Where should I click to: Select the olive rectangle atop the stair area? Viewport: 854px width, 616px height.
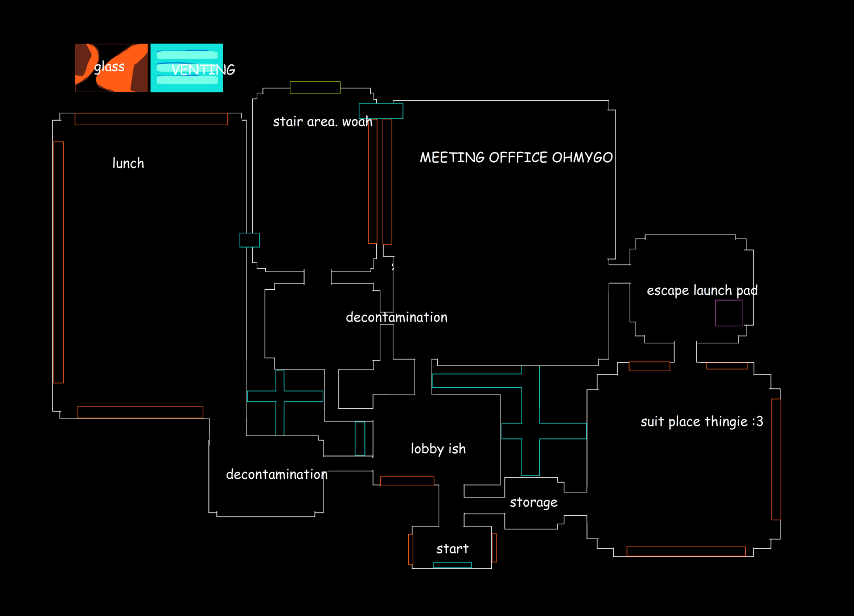[x=315, y=87]
